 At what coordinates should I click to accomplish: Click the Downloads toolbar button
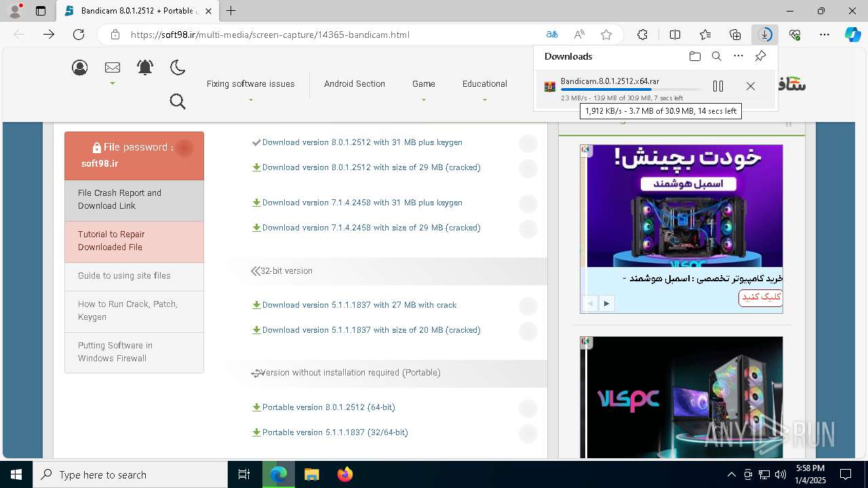coord(765,35)
